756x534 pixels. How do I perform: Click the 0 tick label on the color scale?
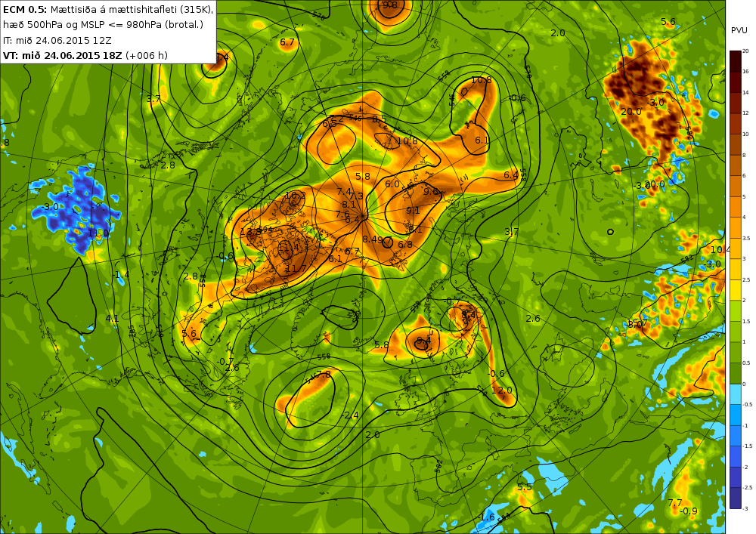tap(744, 384)
